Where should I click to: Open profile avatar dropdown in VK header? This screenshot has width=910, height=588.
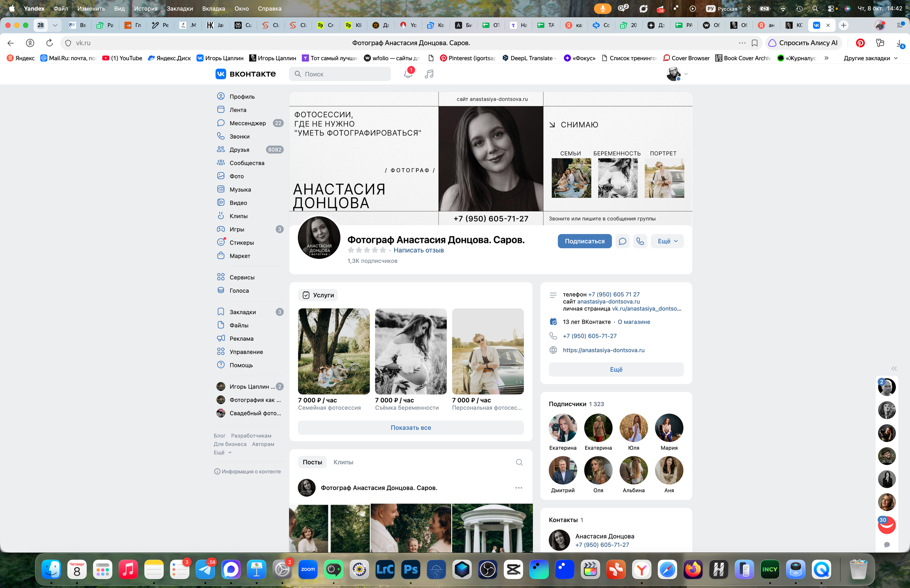coord(677,74)
